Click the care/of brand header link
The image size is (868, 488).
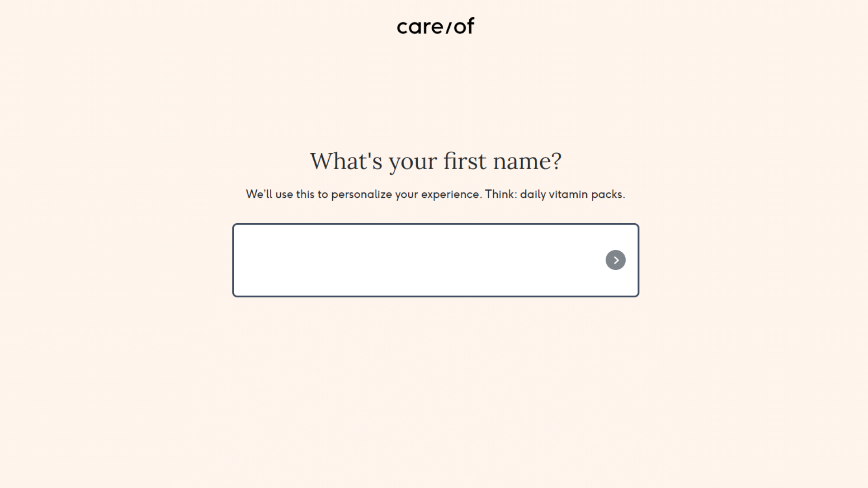434,26
